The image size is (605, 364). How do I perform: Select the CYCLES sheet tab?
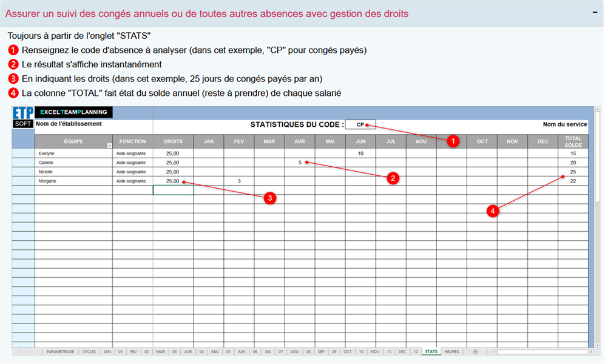pyautogui.click(x=89, y=352)
